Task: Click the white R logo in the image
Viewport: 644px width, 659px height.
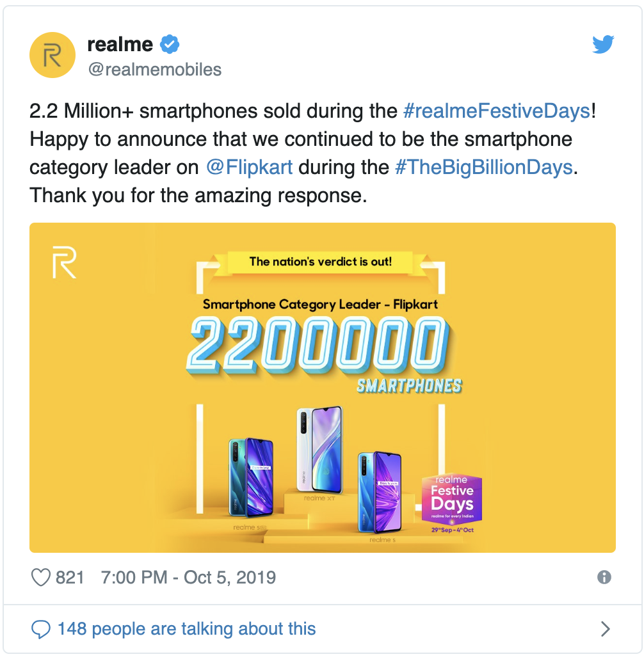Action: 65,263
